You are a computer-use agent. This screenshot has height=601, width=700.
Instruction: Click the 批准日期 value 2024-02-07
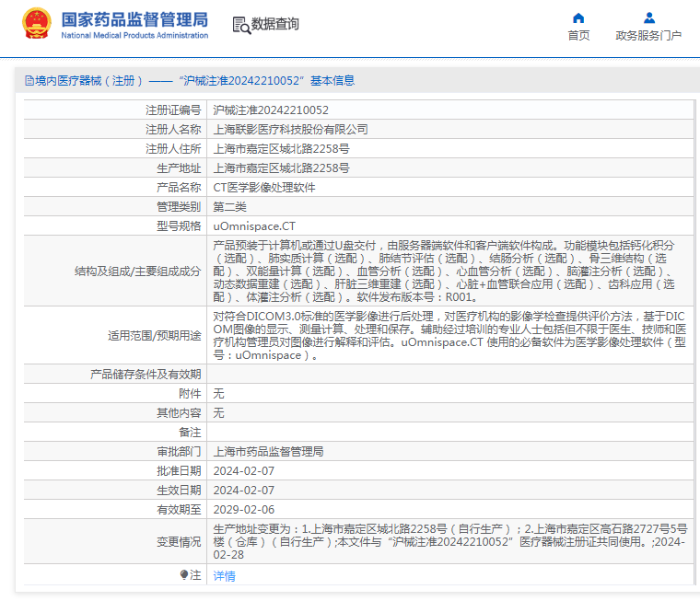coord(244,470)
